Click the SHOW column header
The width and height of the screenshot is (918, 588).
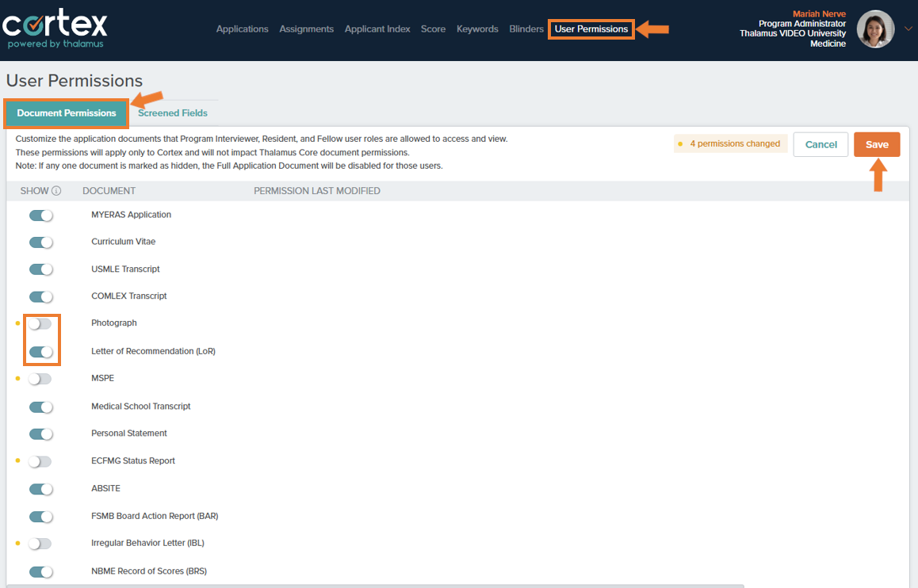pyautogui.click(x=35, y=191)
